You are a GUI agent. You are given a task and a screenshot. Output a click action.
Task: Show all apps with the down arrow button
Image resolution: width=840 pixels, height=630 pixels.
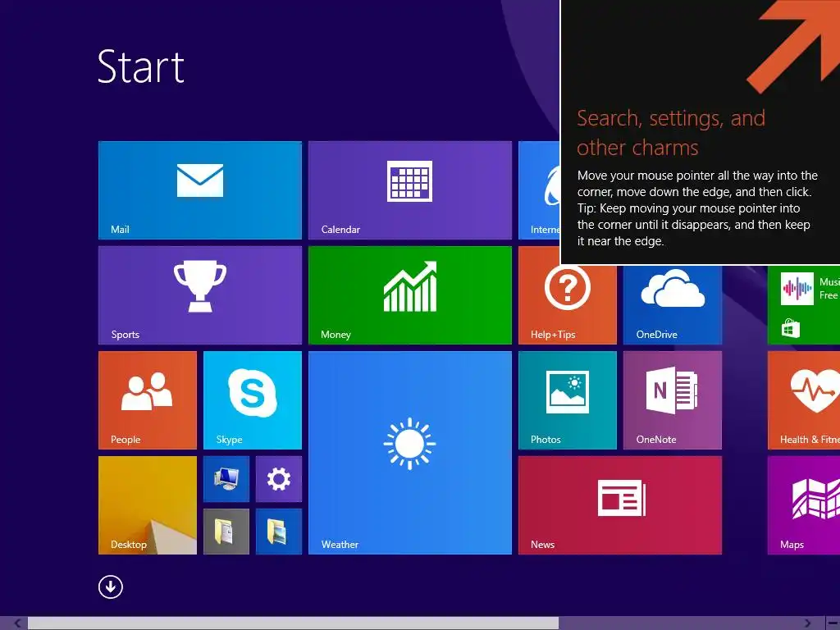coord(111,587)
